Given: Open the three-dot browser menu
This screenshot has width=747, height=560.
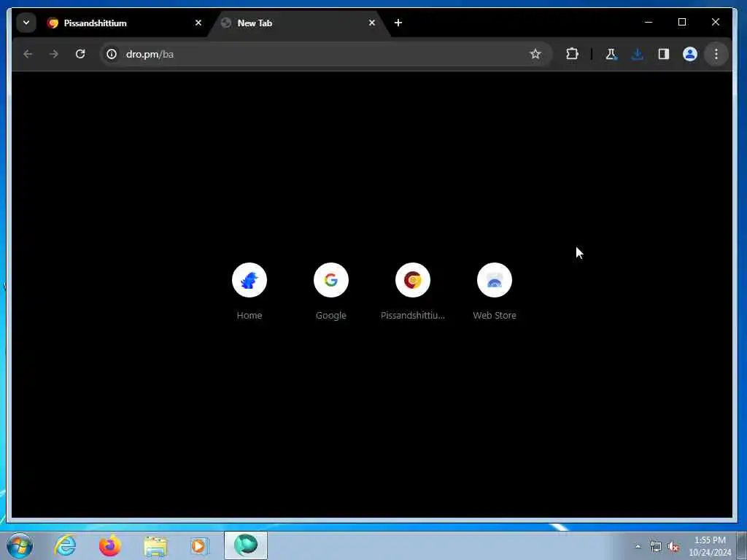Looking at the screenshot, I should [x=716, y=54].
